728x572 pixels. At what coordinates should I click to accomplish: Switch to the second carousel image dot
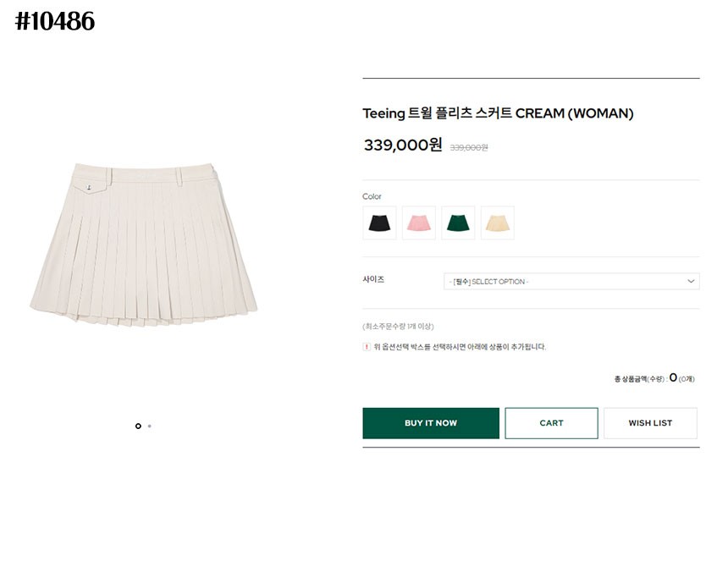coord(150,426)
